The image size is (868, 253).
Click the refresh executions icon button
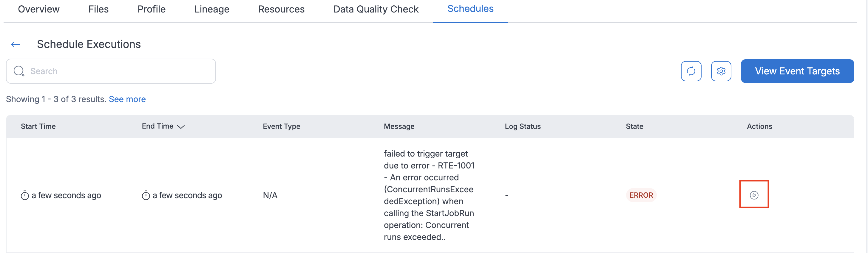[x=691, y=71]
